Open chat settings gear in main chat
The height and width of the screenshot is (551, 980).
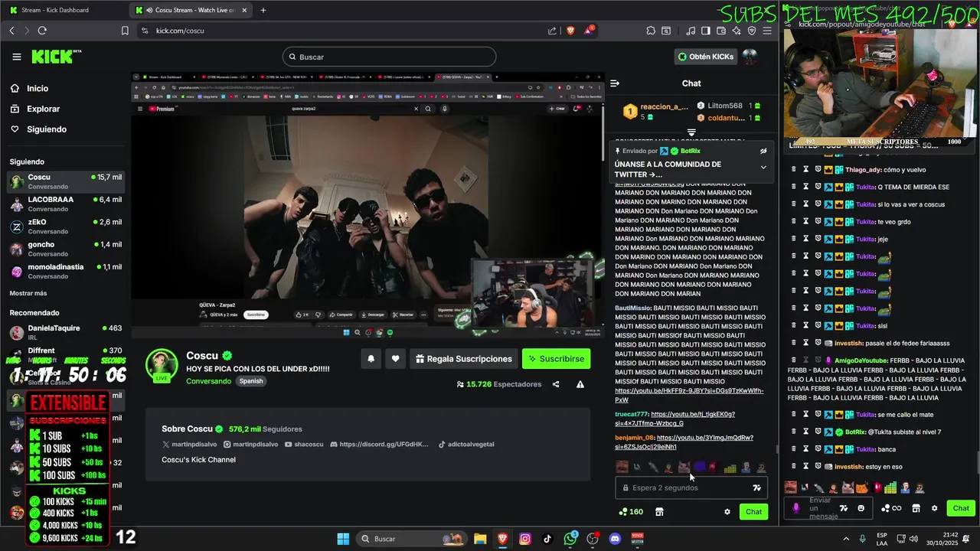[x=727, y=512]
